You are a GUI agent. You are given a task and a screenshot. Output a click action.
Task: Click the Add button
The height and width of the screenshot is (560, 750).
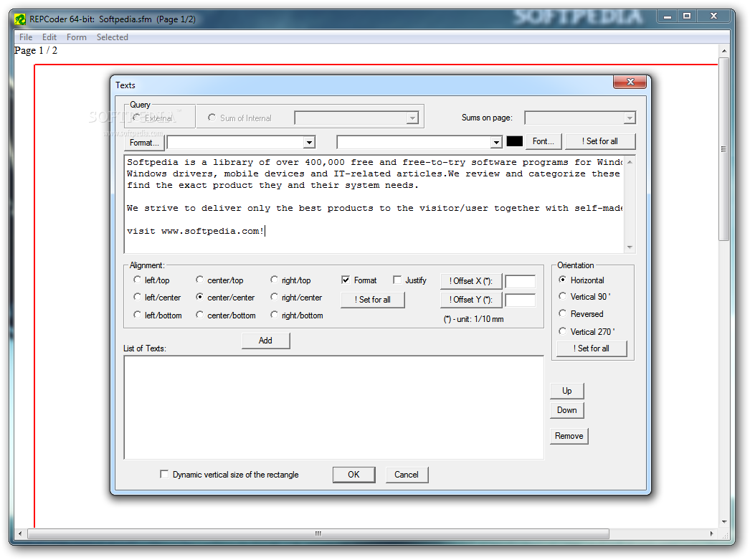[x=265, y=341]
